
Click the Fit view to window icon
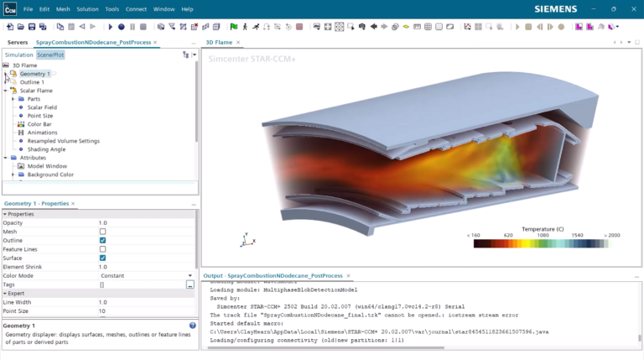point(328,27)
